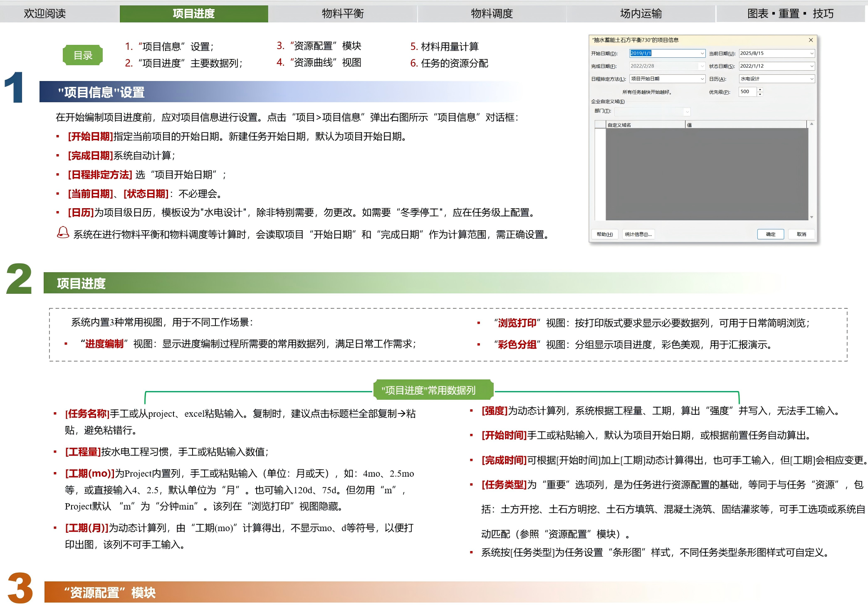The image size is (868, 608).
Task: Close the 项目信息 dialog with X
Action: coord(811,40)
